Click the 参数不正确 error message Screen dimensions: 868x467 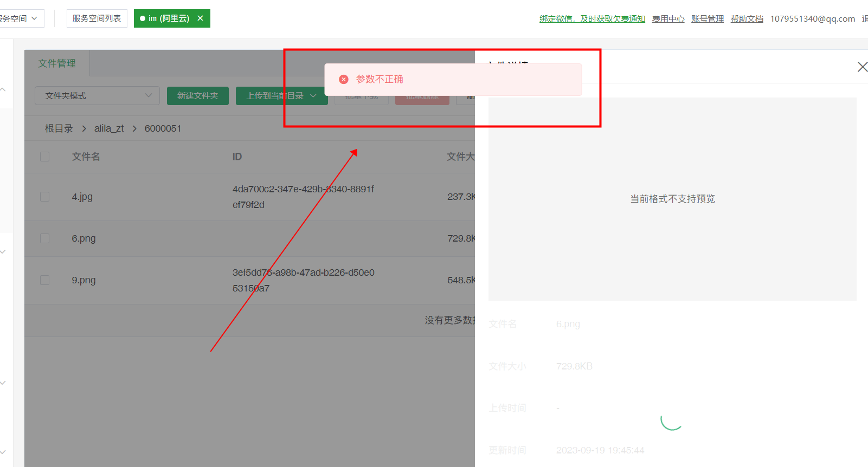[x=380, y=79]
